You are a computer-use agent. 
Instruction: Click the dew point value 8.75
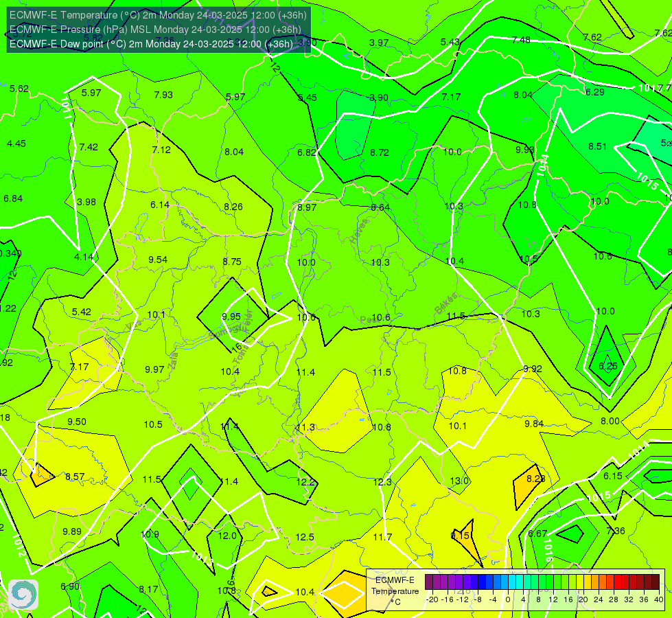232,262
